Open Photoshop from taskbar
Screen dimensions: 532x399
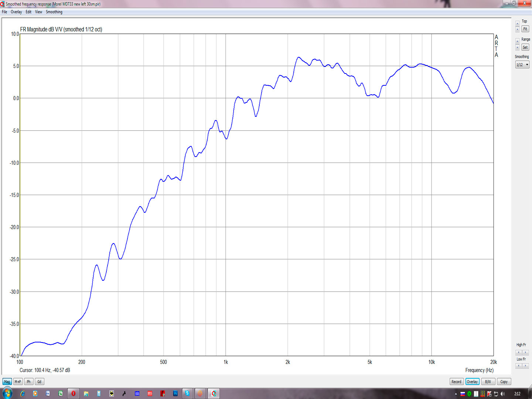click(x=175, y=393)
